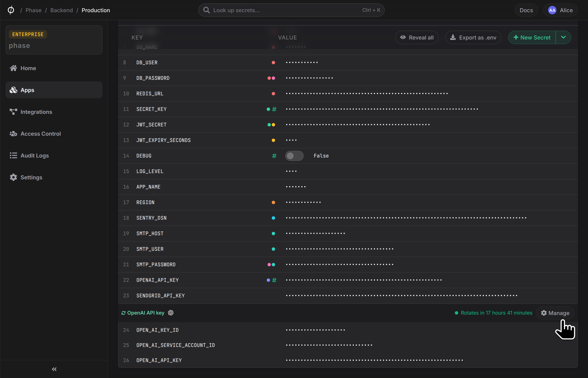Click Reveal all to show secret values
This screenshot has width=588, height=378.
tap(416, 37)
